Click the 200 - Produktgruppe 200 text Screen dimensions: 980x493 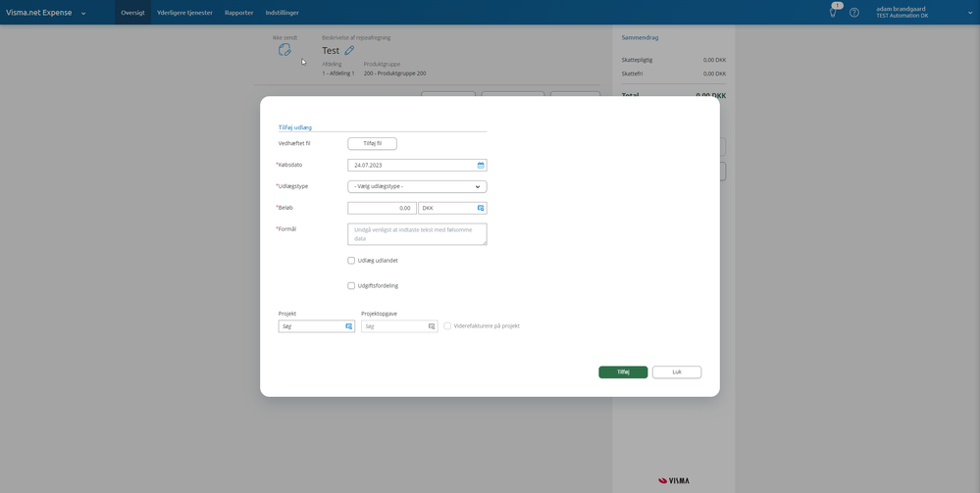pyautogui.click(x=395, y=74)
